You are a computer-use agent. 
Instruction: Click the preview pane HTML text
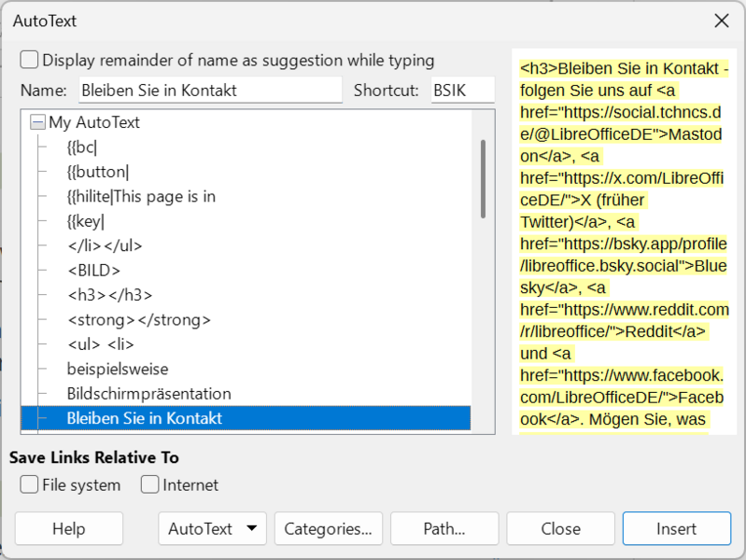[624, 243]
